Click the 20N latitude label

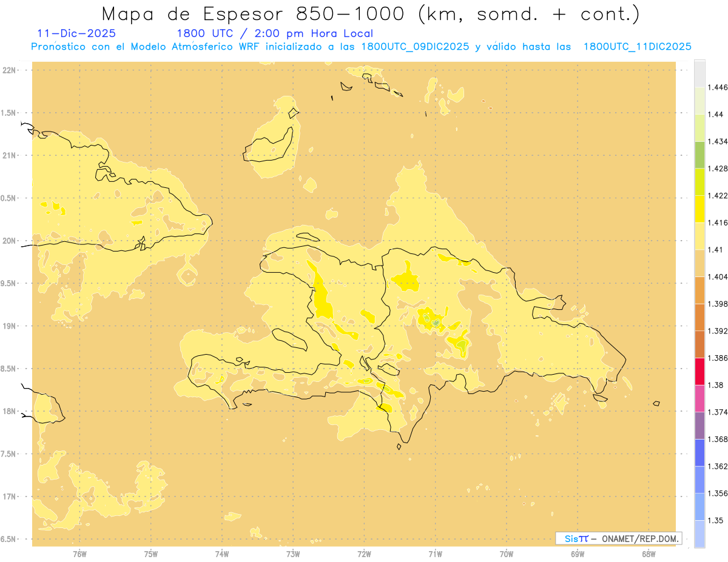tap(9, 241)
